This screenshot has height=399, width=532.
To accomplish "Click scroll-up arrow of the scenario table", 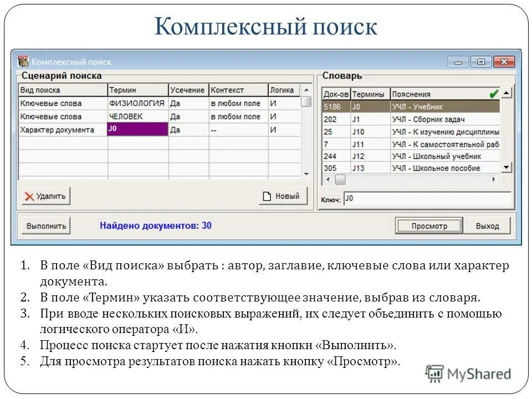I will pos(306,90).
